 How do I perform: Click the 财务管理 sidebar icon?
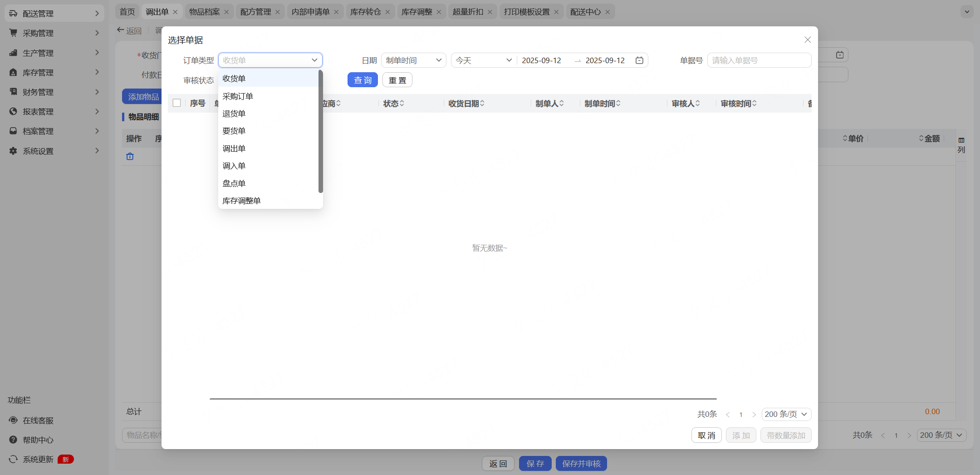(13, 92)
